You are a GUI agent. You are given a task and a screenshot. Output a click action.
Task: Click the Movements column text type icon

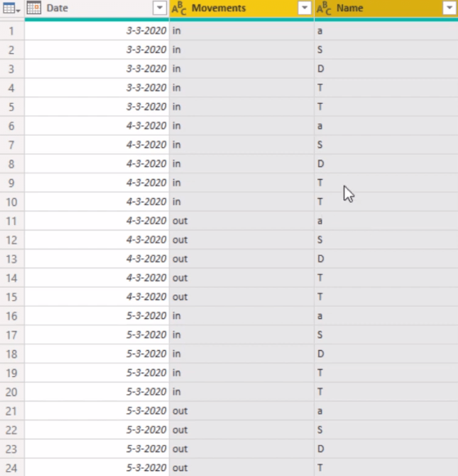click(x=179, y=8)
